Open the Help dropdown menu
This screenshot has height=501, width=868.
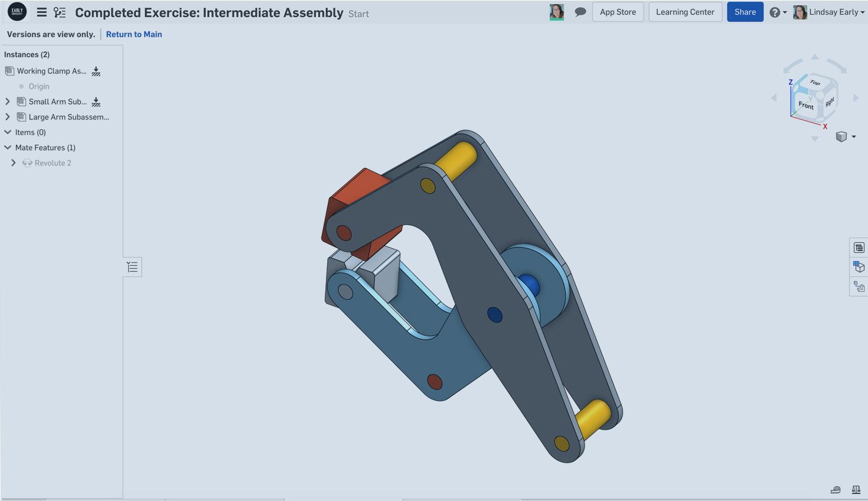(x=778, y=12)
